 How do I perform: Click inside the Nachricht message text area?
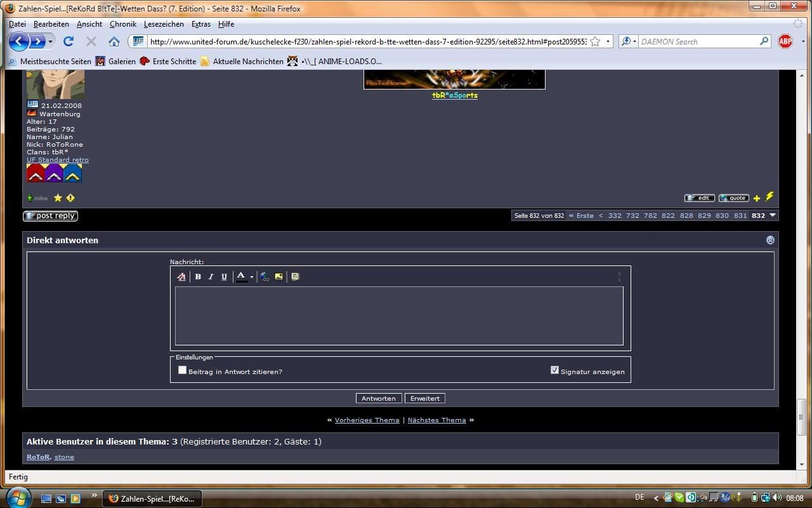(399, 316)
